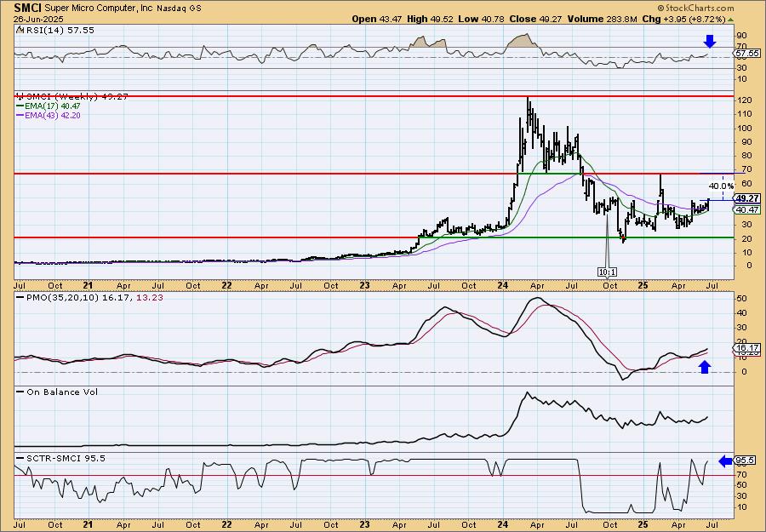Click the 100 price axis label
The image size is (766, 532).
745,128
